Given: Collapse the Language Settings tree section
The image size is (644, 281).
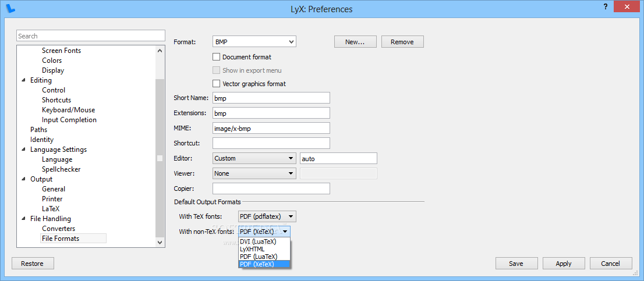Looking at the screenshot, I should click(23, 150).
